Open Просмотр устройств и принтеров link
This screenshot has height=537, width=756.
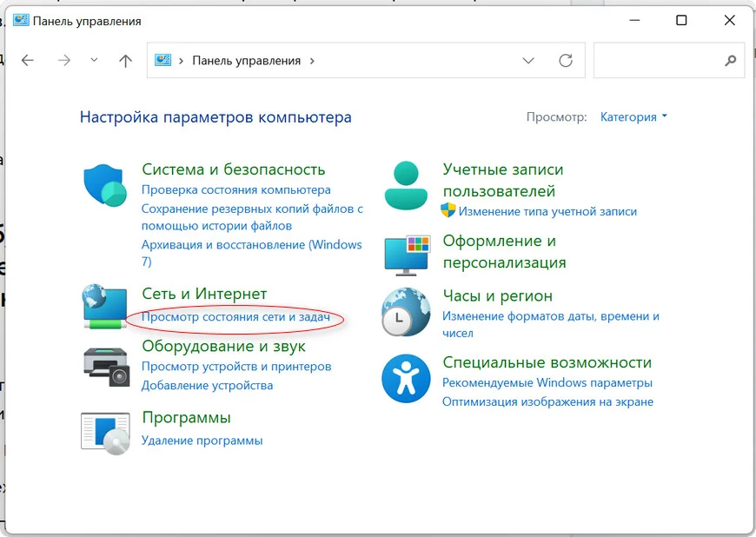coord(236,366)
